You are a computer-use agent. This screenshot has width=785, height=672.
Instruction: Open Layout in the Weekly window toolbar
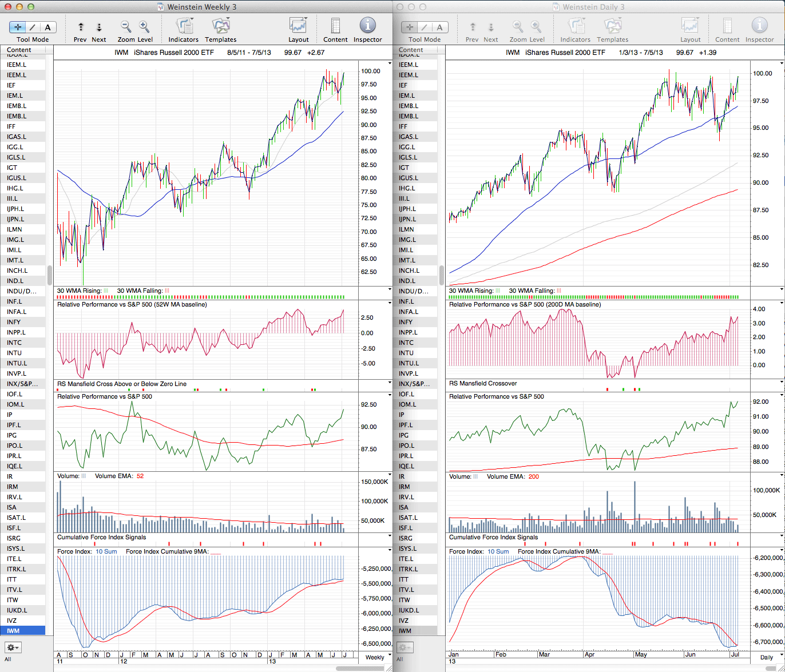(298, 26)
